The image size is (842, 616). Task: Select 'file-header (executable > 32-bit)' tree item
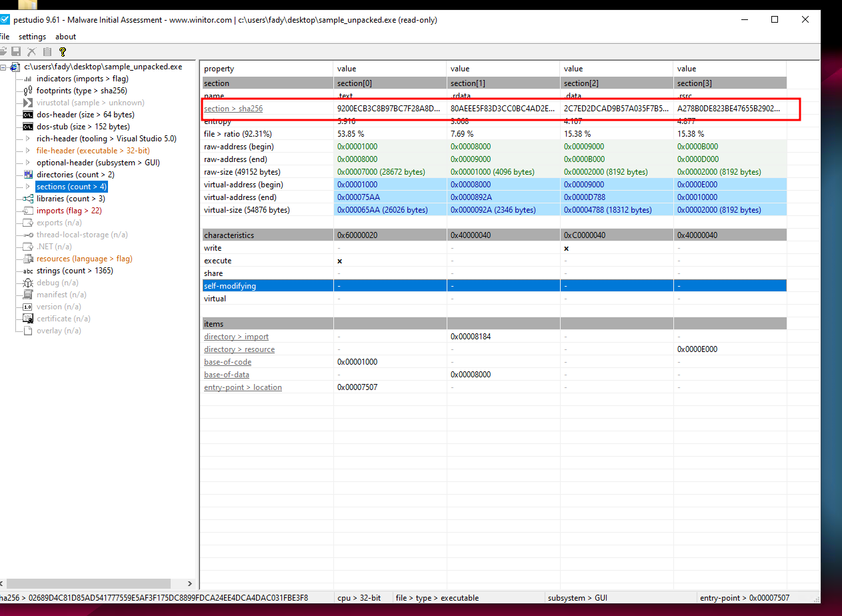[93, 151]
